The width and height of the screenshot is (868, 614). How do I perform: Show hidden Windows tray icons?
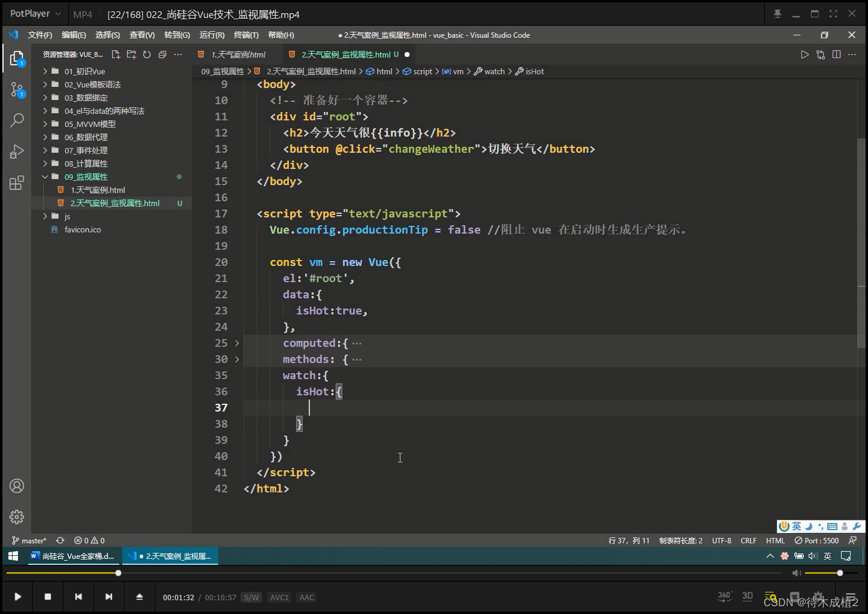click(770, 556)
